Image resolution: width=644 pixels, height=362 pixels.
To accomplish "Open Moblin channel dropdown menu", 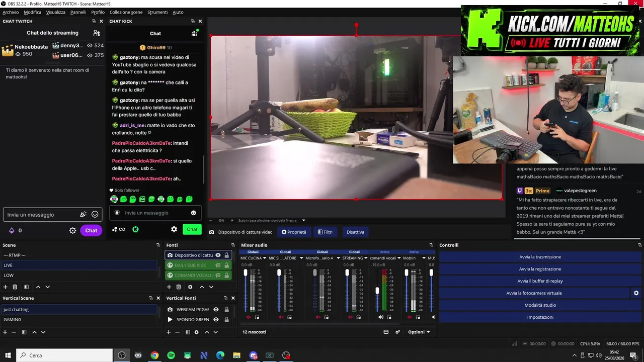I will pyautogui.click(x=423, y=258).
